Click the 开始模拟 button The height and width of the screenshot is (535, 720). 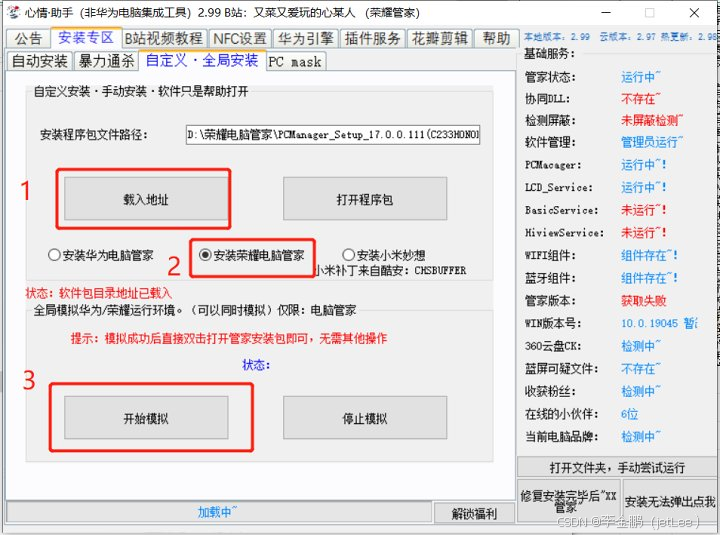(x=146, y=418)
